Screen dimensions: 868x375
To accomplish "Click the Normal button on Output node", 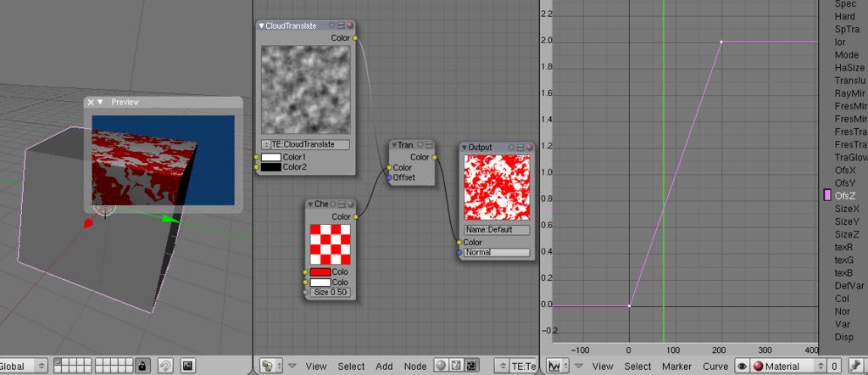I will tap(497, 252).
